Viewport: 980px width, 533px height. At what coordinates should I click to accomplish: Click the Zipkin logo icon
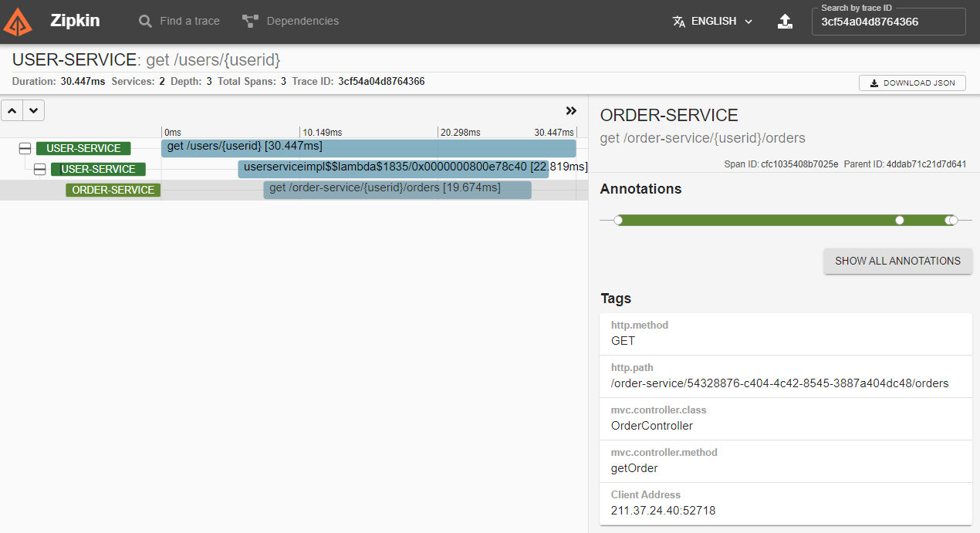coord(18,22)
